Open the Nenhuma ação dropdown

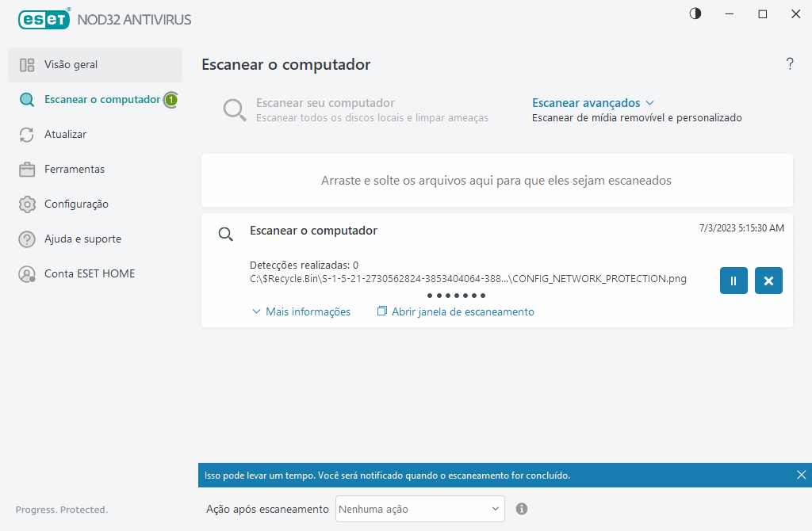(x=420, y=509)
